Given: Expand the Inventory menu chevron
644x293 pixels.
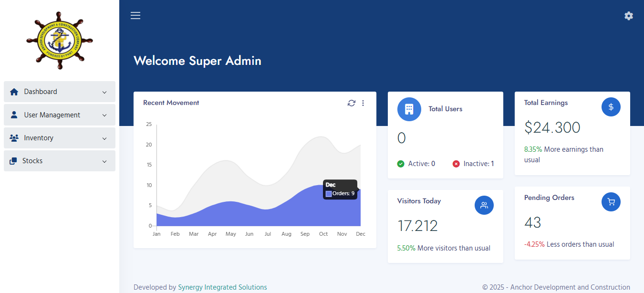Looking at the screenshot, I should click(x=104, y=138).
